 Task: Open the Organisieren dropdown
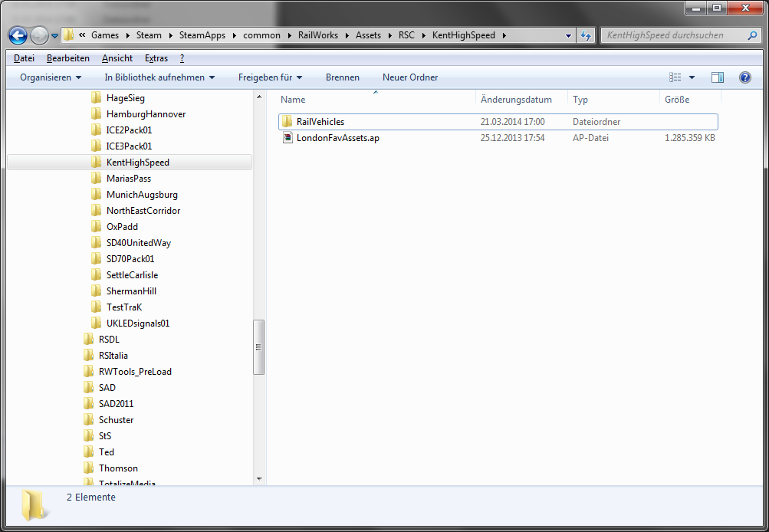tap(51, 77)
